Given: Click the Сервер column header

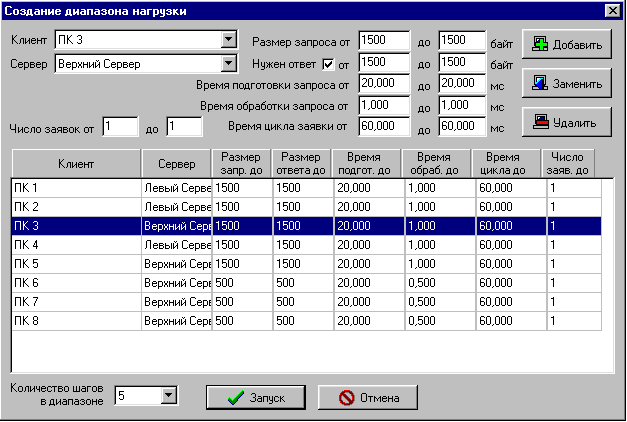Looking at the screenshot, I should (176, 163).
